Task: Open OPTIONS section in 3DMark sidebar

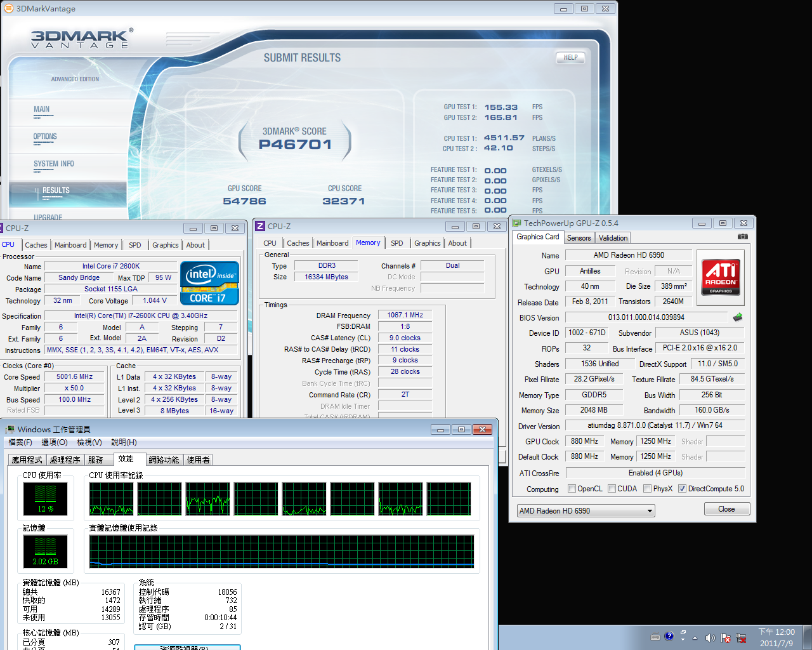Action: point(45,137)
